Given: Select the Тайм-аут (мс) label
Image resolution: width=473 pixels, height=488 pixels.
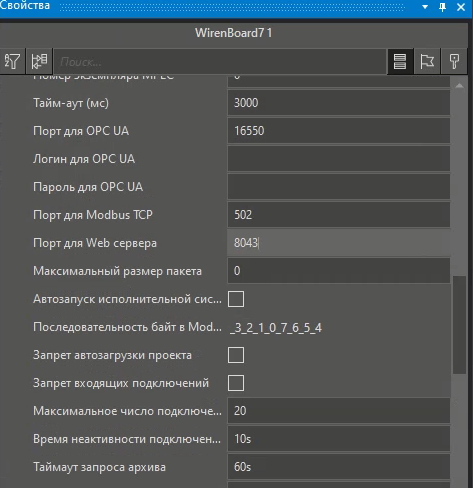Looking at the screenshot, I should tap(71, 103).
